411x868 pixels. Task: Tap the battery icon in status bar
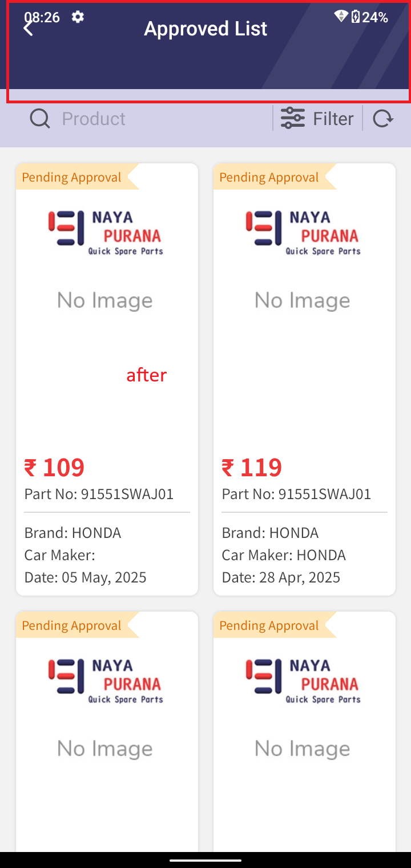[356, 17]
